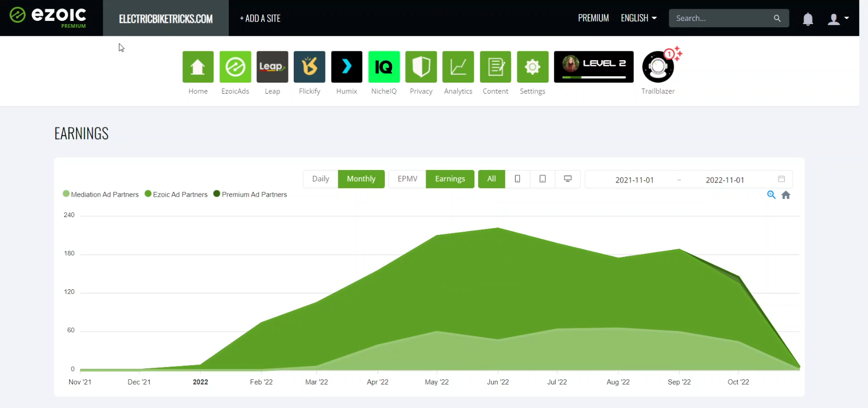The image size is (868, 408).
Task: Expand the English language dropdown
Action: 639,18
